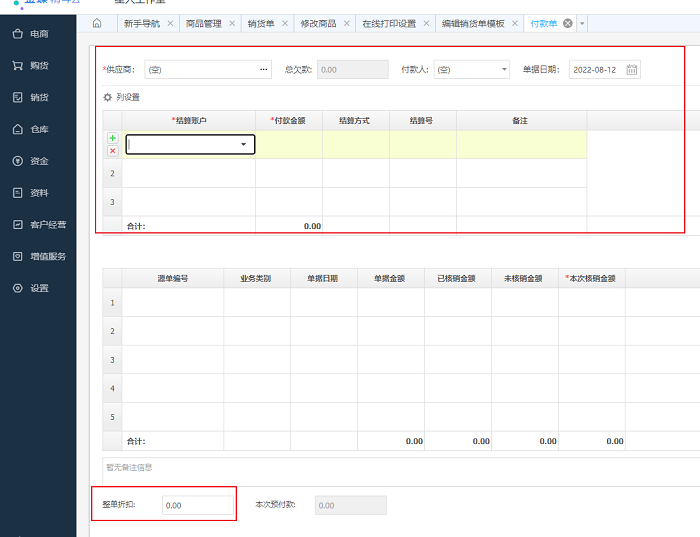Open the 购货 purchase module
Image resolution: width=700 pixels, height=537 pixels.
click(38, 66)
